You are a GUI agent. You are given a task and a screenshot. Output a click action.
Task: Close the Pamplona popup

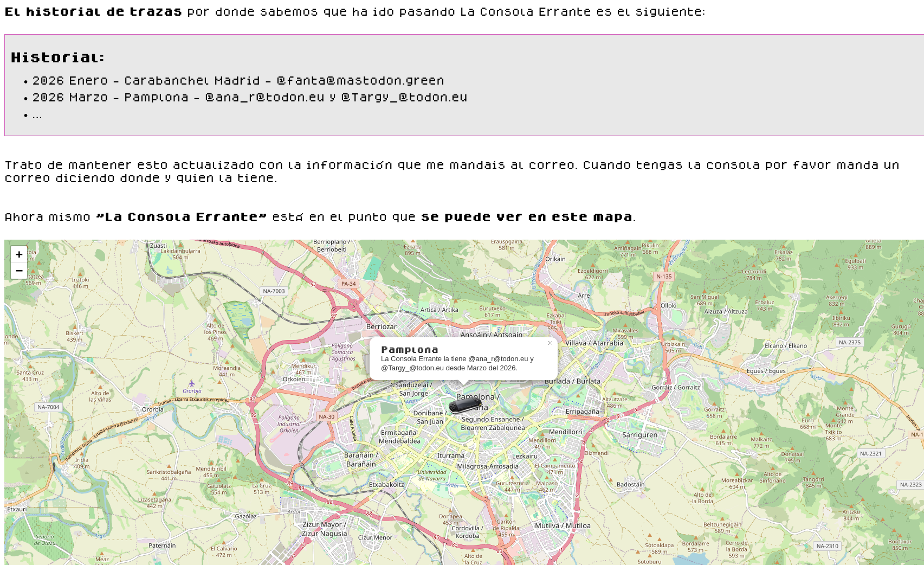(550, 343)
